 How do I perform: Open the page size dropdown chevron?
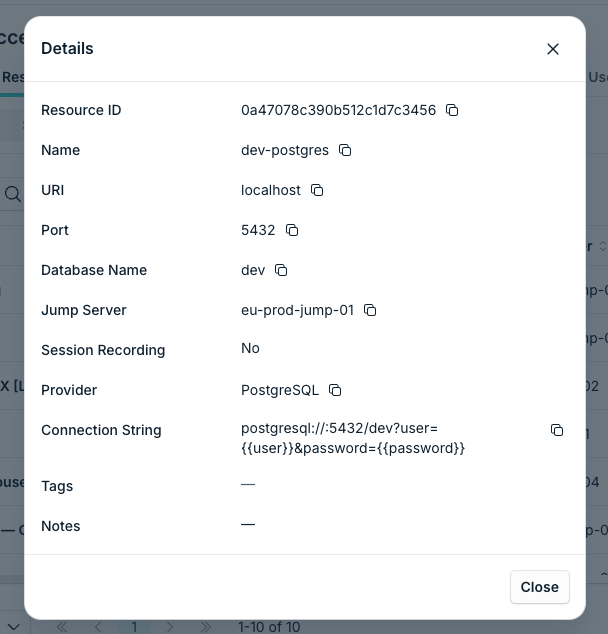pos(14,627)
